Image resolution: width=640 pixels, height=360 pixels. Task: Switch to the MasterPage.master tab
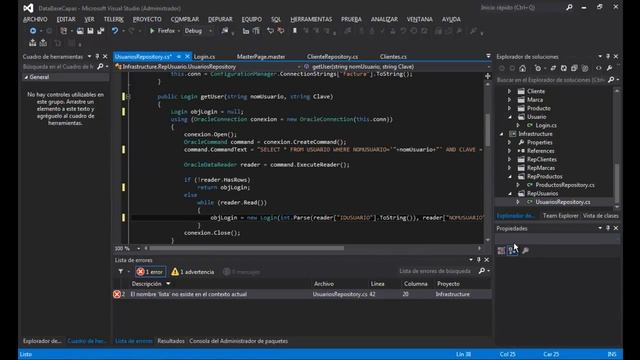pos(261,57)
